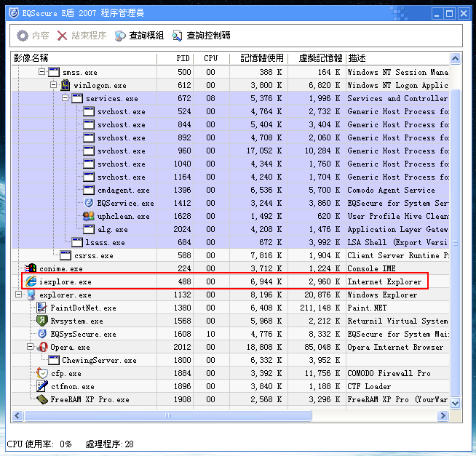Sort by the PID column header
This screenshot has width=476, height=456.
coord(175,58)
